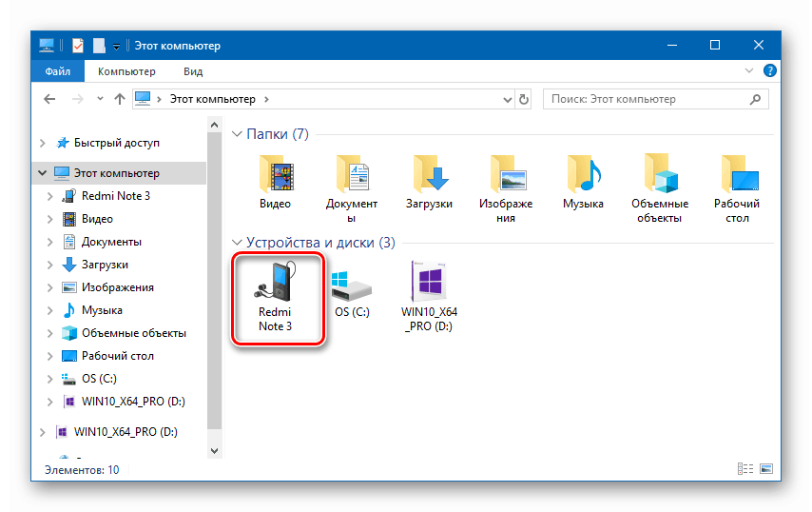Open the Redmi Note 3 device icon
This screenshot has width=812, height=512.
pos(275,282)
